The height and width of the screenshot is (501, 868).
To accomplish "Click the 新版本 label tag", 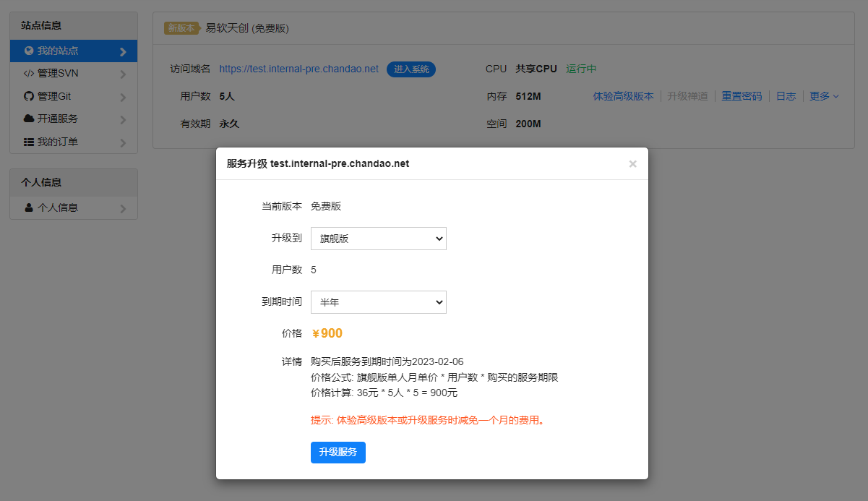I will pos(181,28).
